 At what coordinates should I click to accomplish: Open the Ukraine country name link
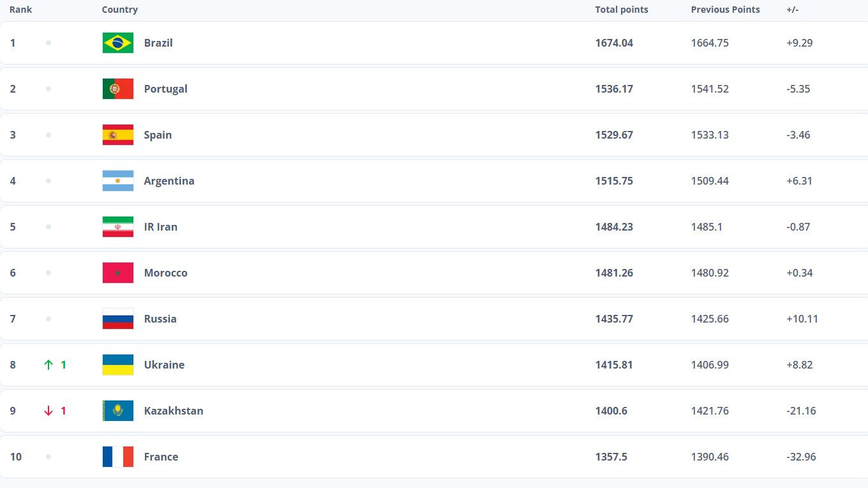pyautogui.click(x=164, y=365)
